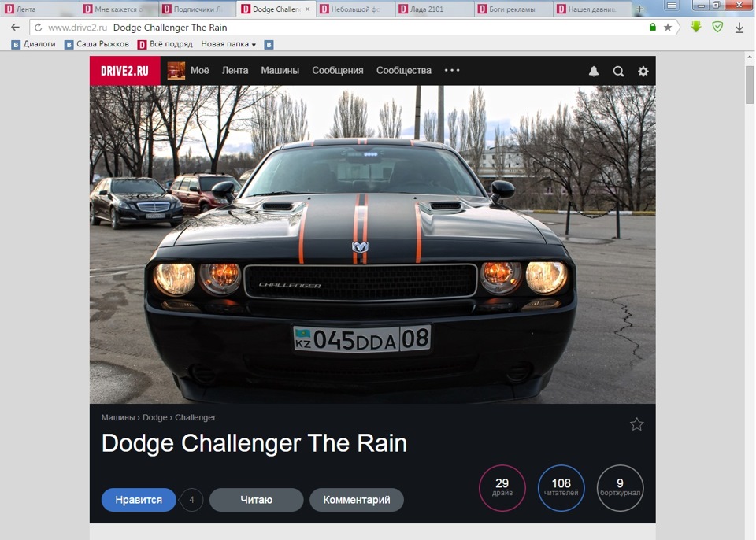Image resolution: width=756 pixels, height=540 pixels.
Task: Open Машины in site navigation
Action: pos(280,70)
